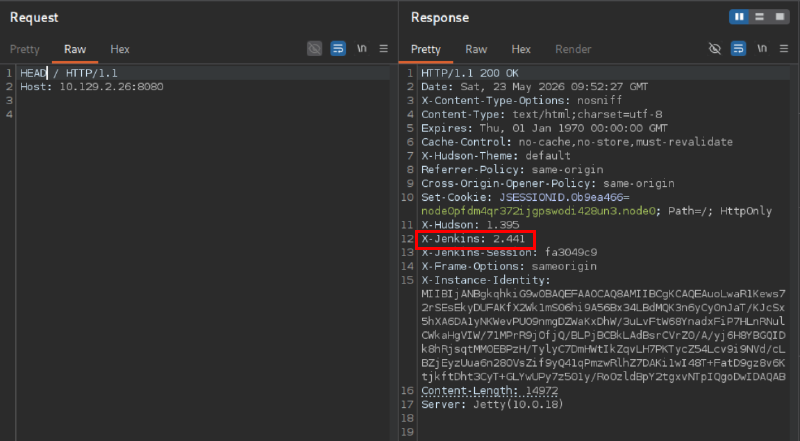
Task: Select combined tabbed layout icon
Action: [x=780, y=17]
